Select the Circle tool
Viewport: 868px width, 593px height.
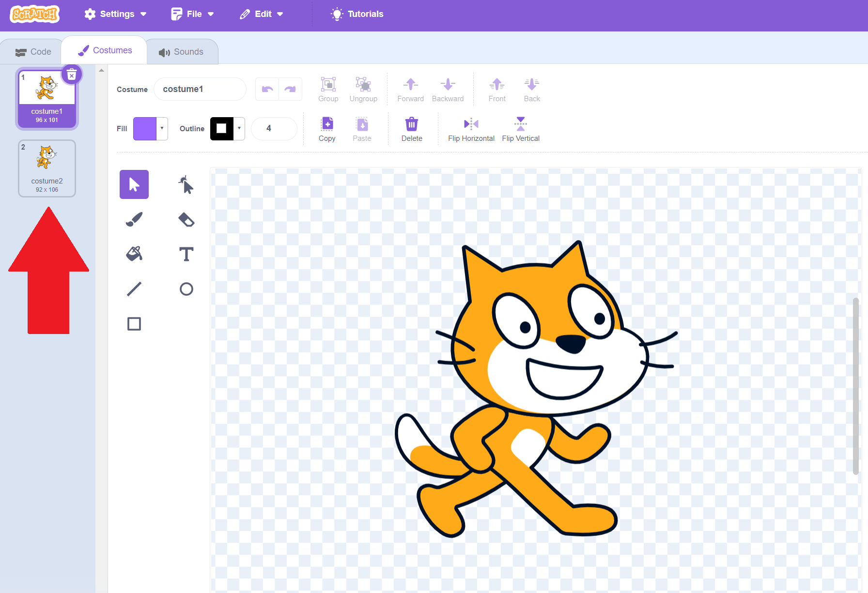[x=186, y=289]
